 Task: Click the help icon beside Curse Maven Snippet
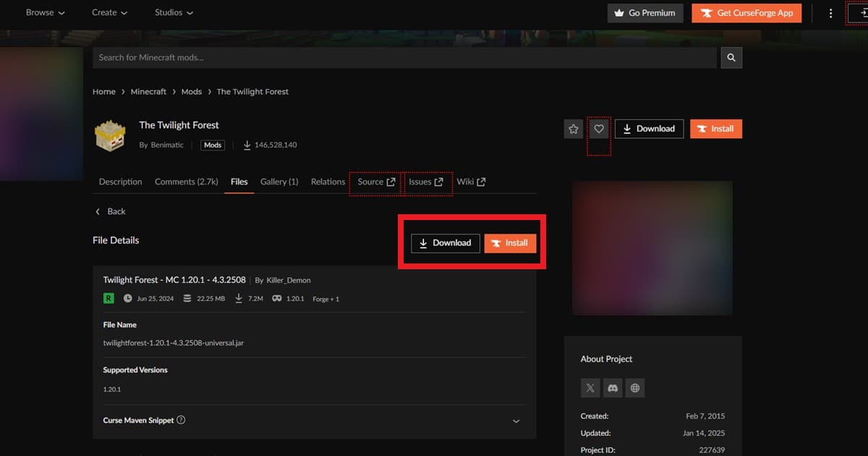[181, 420]
